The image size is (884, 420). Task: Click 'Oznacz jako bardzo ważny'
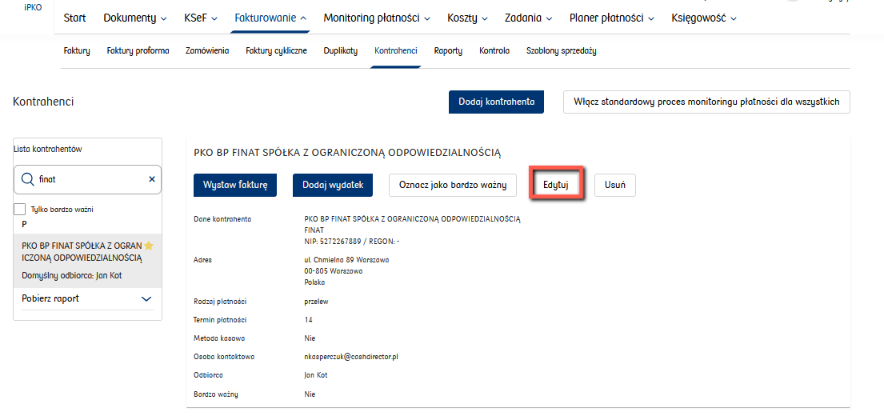[453, 185]
